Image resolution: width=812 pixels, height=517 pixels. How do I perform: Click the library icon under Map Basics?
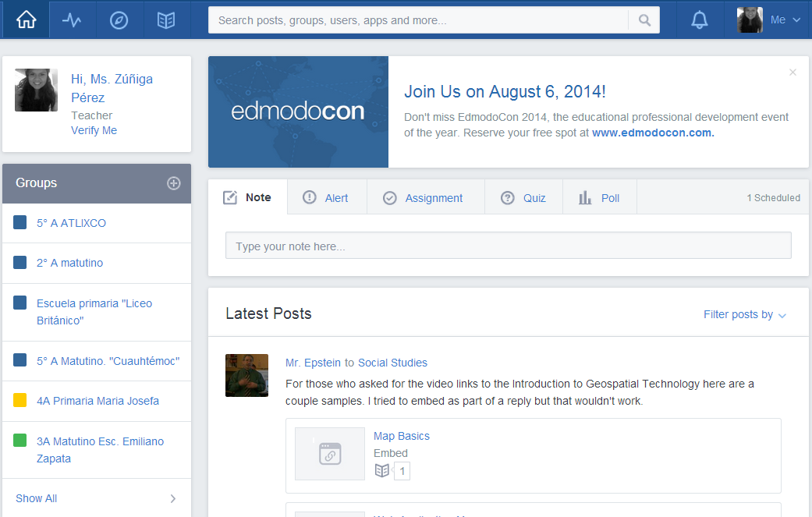coord(381,470)
